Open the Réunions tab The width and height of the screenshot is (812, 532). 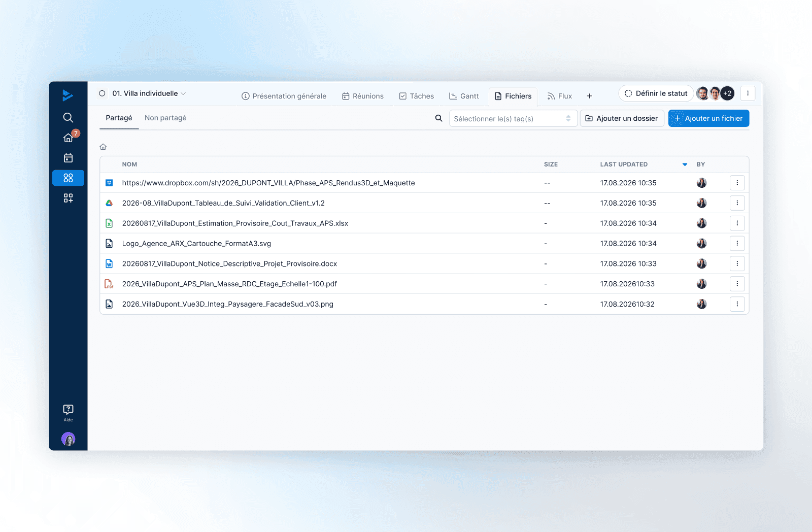(363, 96)
